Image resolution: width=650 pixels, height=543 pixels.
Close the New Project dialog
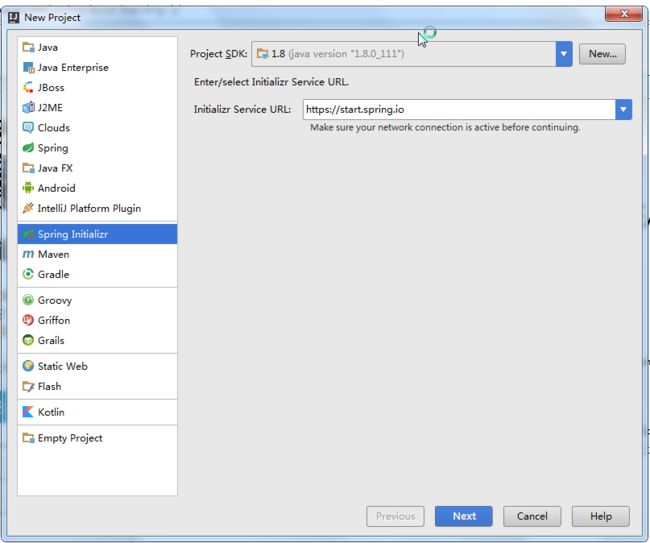click(624, 14)
